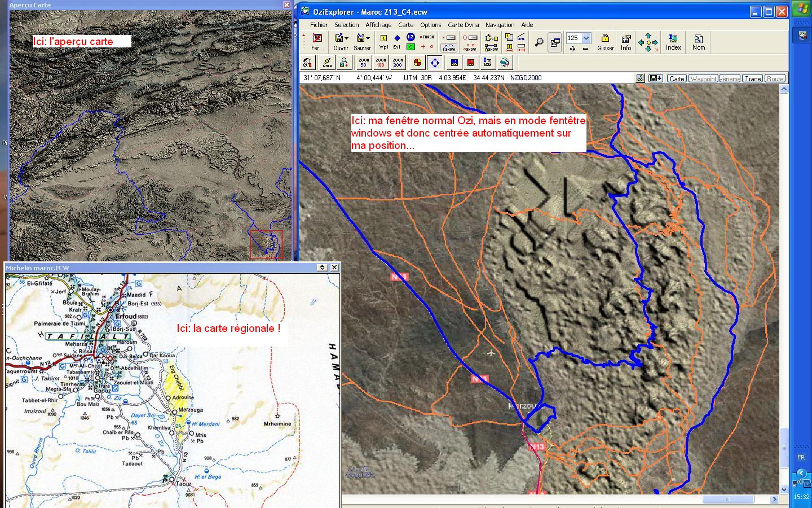Toggle the Glisser padlock drag mode

click(605, 42)
